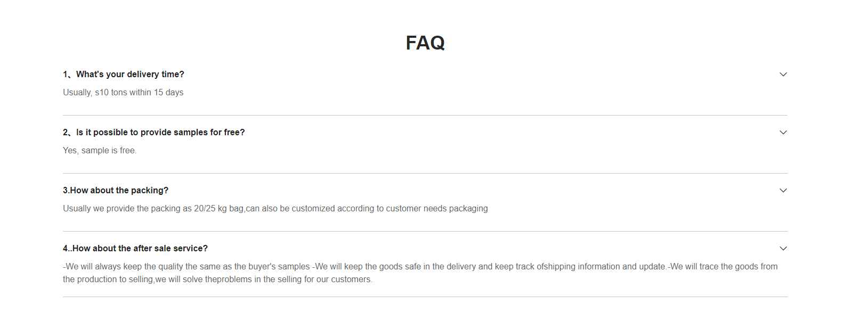Click divider line below delivery time answer
The height and width of the screenshot is (312, 868).
click(x=425, y=116)
